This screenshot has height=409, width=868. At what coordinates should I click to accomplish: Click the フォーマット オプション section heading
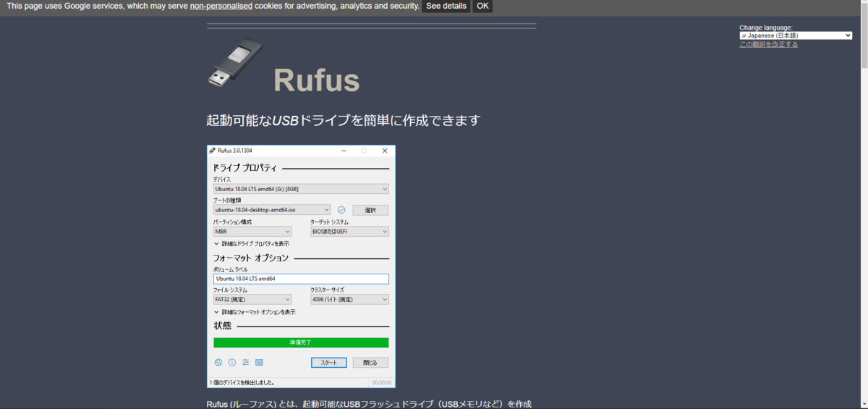(x=251, y=258)
